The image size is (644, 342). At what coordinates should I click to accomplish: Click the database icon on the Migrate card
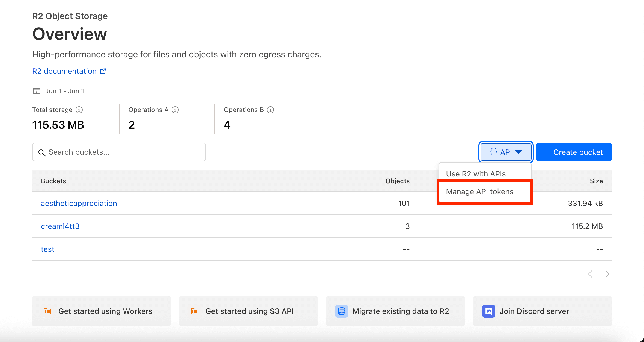(342, 311)
